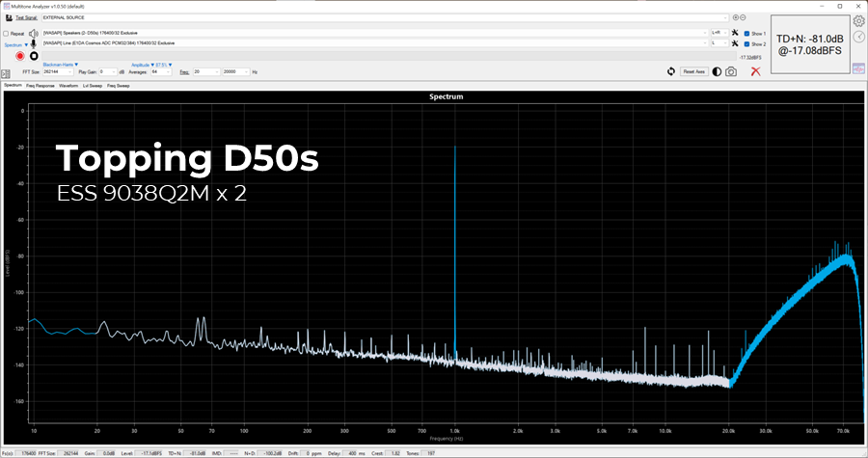Viewport: 868px width, 458px height.
Task: Stop capture with the black stop button
Action: click(x=34, y=56)
